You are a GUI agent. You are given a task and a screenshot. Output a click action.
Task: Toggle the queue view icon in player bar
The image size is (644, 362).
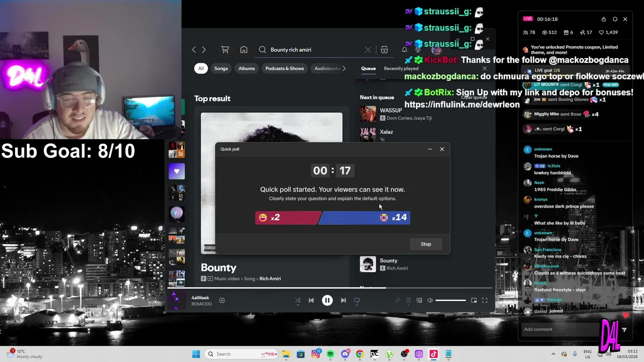(409, 300)
